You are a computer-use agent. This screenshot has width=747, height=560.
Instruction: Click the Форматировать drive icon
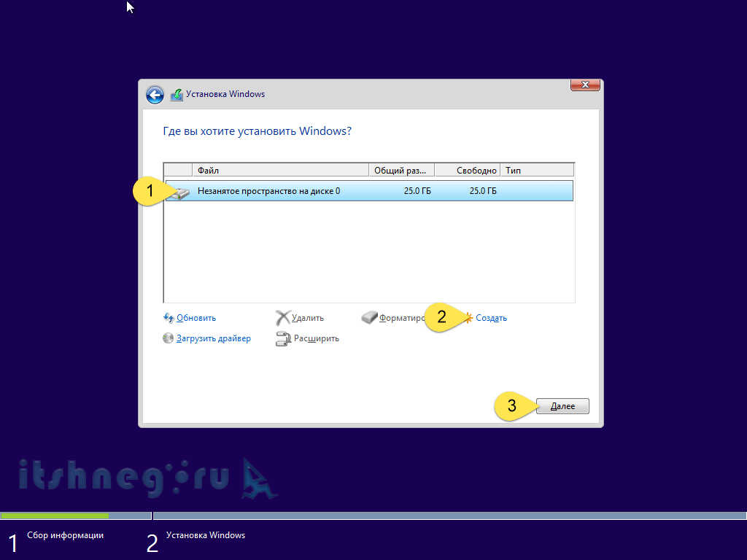pos(369,318)
